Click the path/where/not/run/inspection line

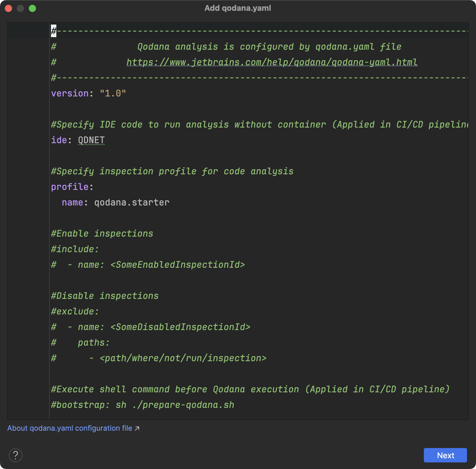(159, 358)
